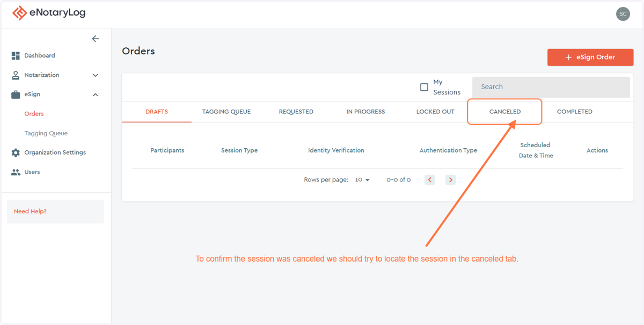This screenshot has height=325, width=644.
Task: Click the Orders page heading
Action: click(138, 51)
